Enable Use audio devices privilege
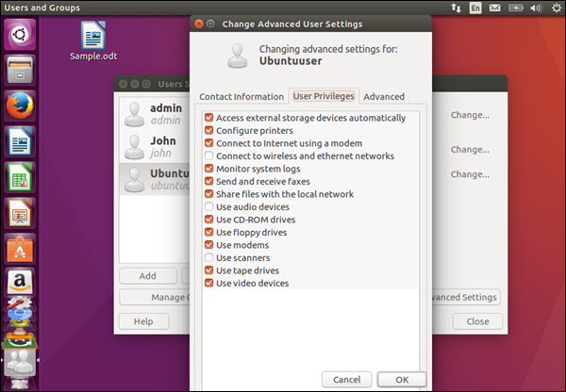 208,206
